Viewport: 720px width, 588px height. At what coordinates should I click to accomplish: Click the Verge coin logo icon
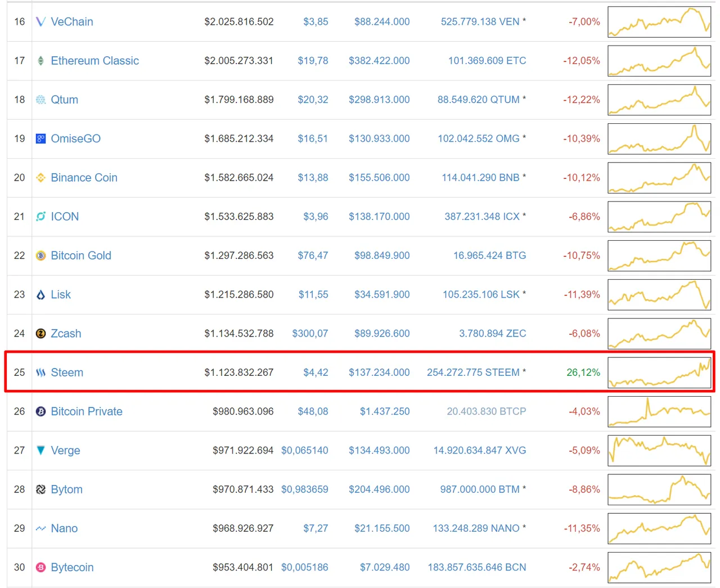click(x=40, y=450)
